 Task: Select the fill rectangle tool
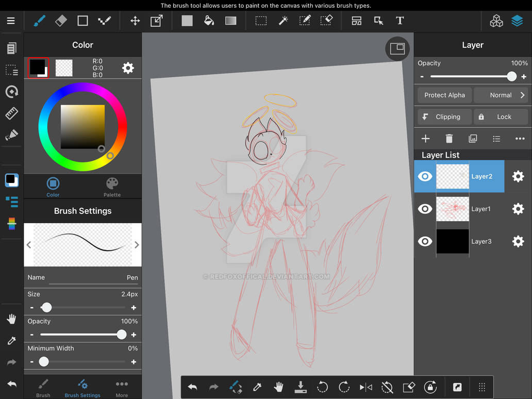click(187, 21)
